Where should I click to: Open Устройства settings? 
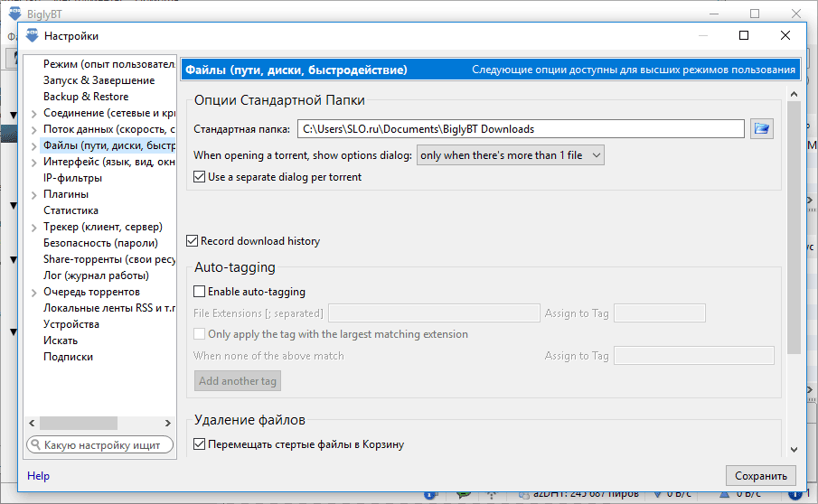click(x=71, y=324)
